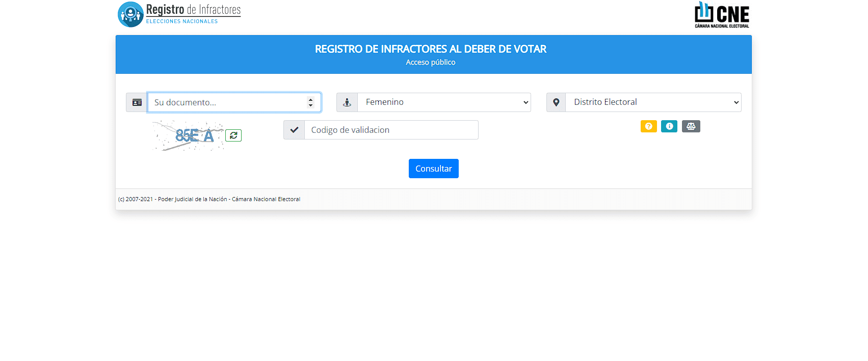Click the 'REGISTRO DE INFRACTORES AL DEBER DE VOTAR' heading
The image size is (868, 361).
click(431, 49)
